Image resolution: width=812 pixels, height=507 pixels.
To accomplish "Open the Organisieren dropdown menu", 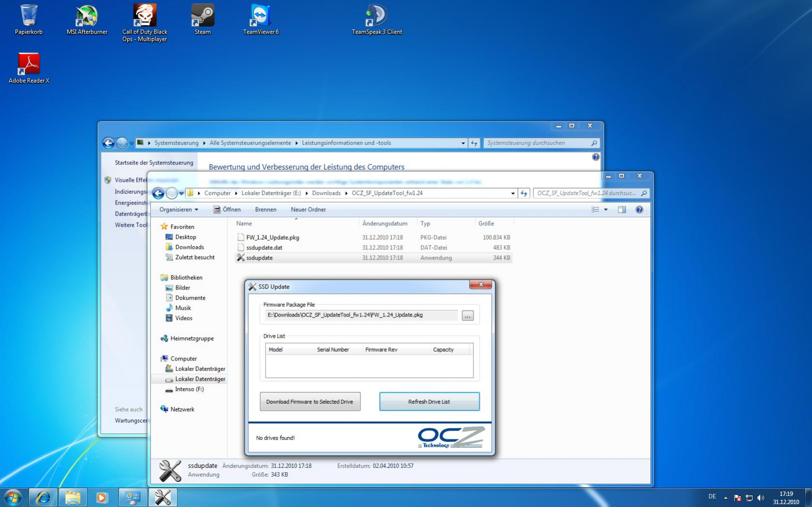I will point(178,209).
